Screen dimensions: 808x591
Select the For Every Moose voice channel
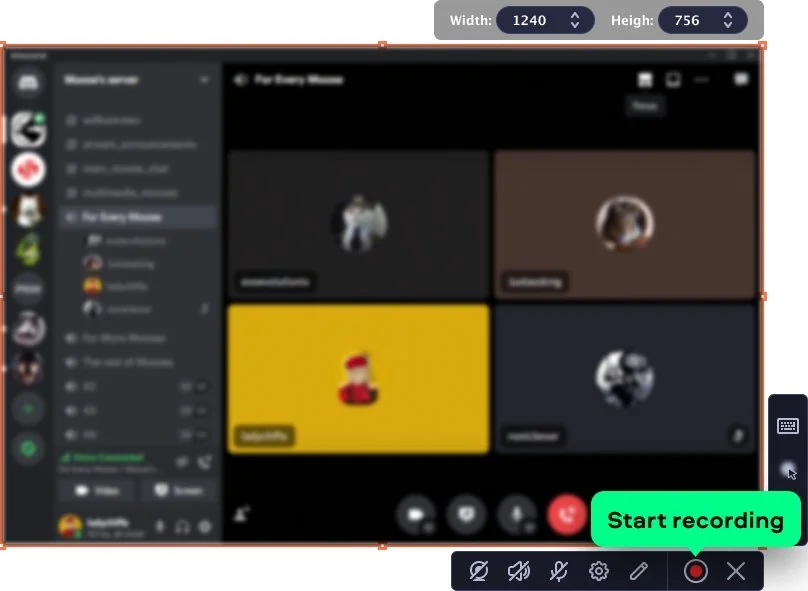138,217
